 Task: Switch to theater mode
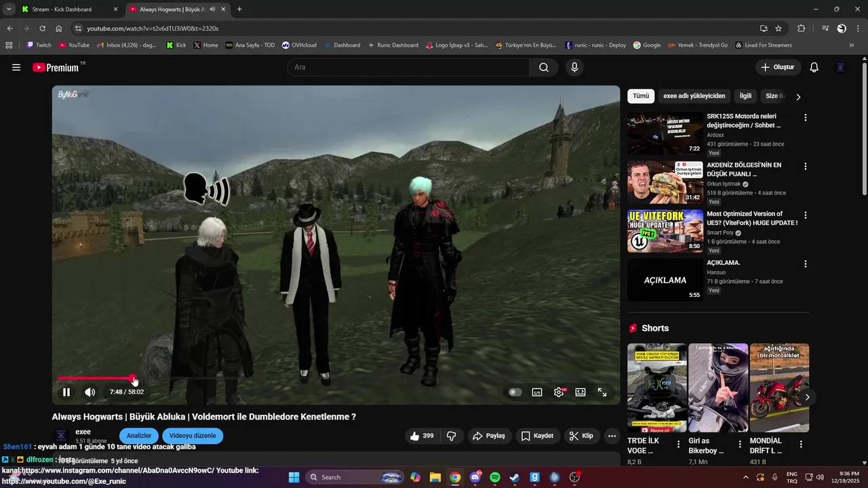tap(580, 392)
